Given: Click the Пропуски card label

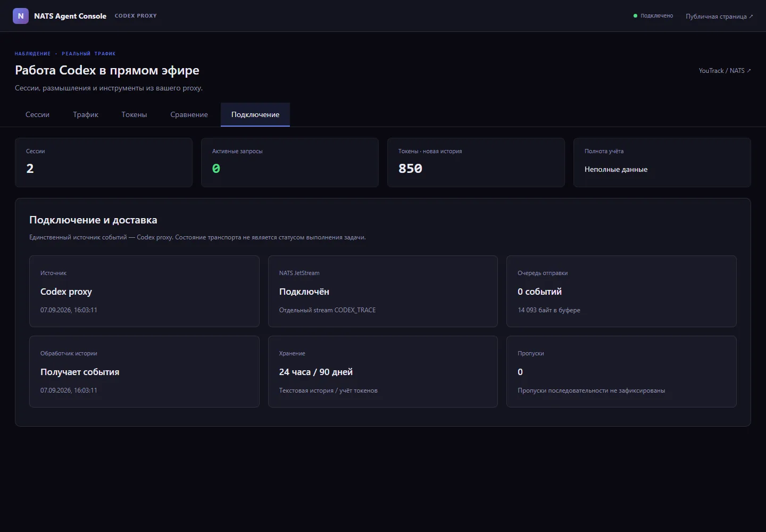Looking at the screenshot, I should [x=531, y=353].
